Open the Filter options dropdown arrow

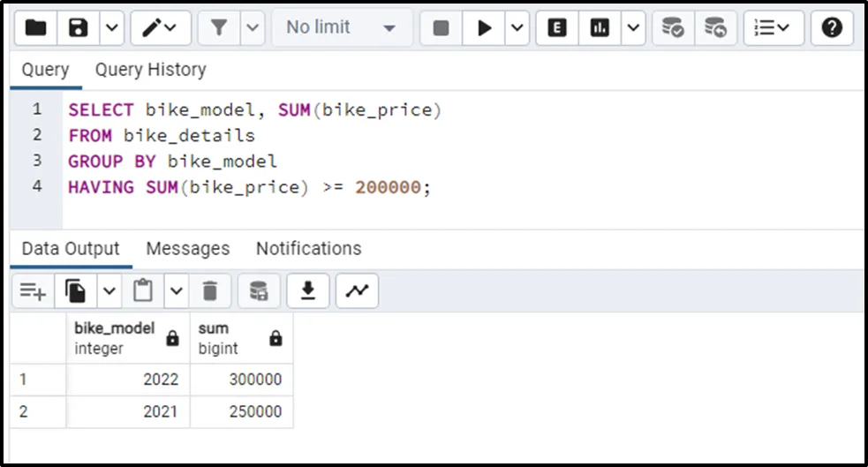252,28
